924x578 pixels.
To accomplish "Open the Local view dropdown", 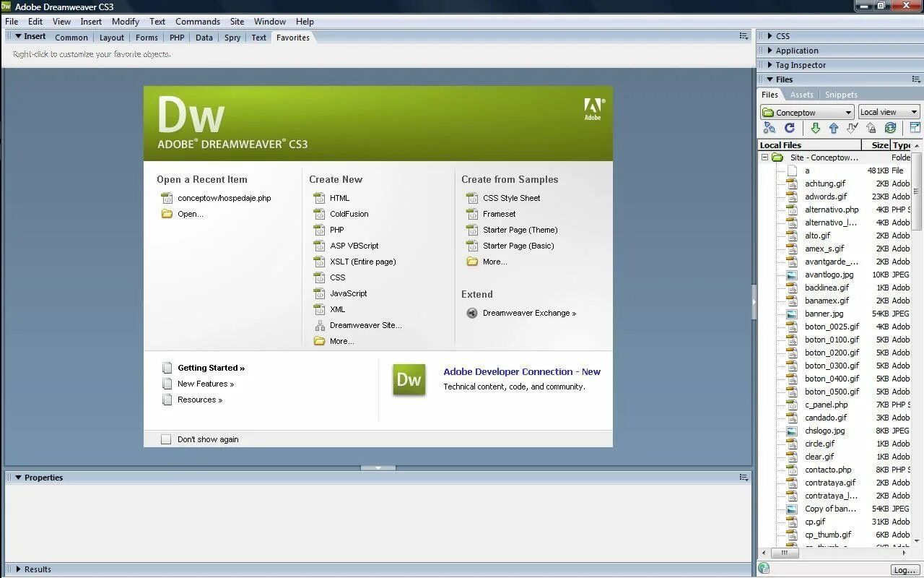I will click(x=889, y=112).
